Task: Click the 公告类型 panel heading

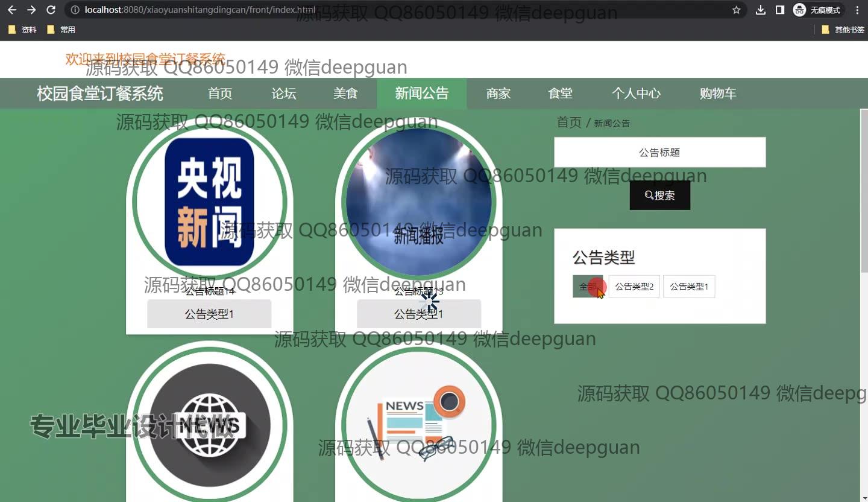Action: [604, 258]
